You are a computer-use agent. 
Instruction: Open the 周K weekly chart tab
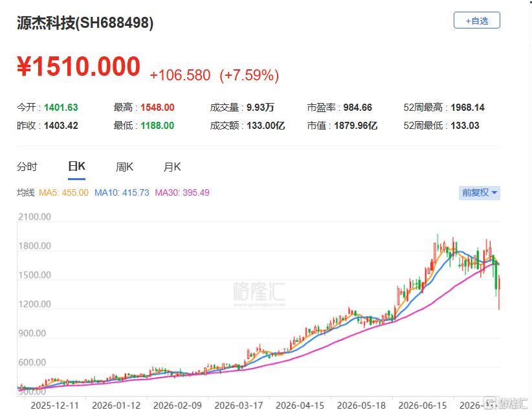(124, 167)
